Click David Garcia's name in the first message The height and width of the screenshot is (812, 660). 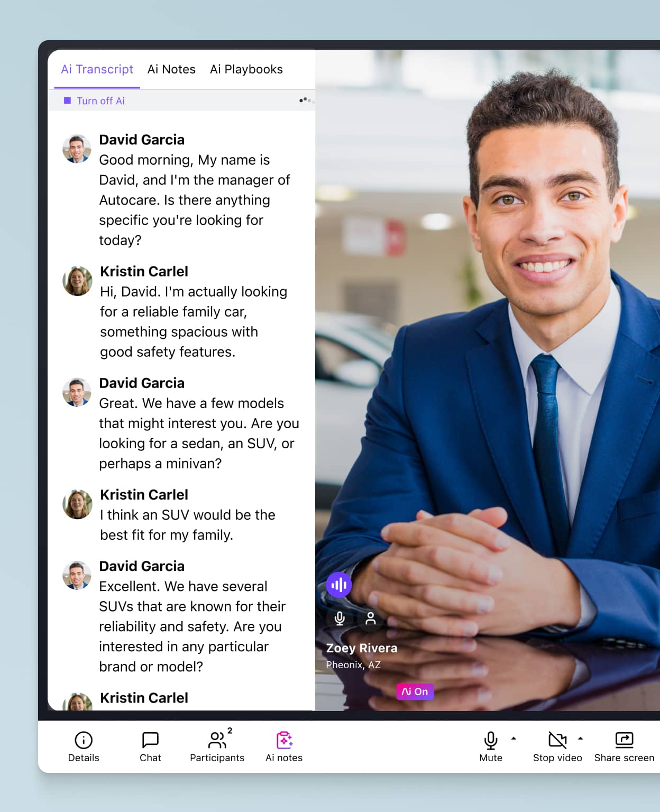(142, 140)
